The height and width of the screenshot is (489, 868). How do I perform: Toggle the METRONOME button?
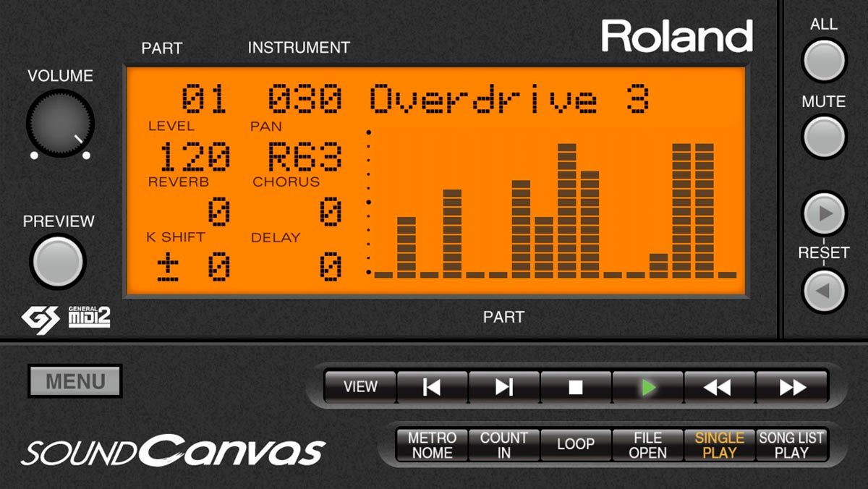pos(432,445)
